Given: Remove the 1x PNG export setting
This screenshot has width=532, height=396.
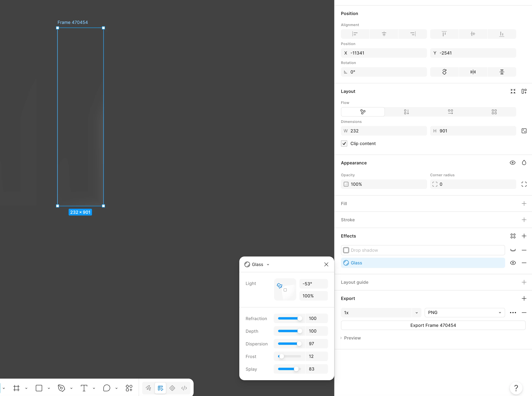Looking at the screenshot, I should pos(524,313).
